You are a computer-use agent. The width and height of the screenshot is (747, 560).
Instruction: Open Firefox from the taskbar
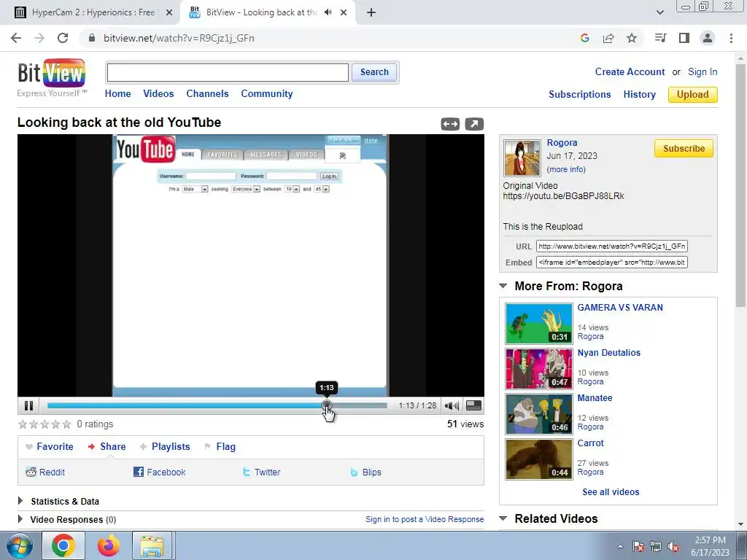[x=109, y=545]
